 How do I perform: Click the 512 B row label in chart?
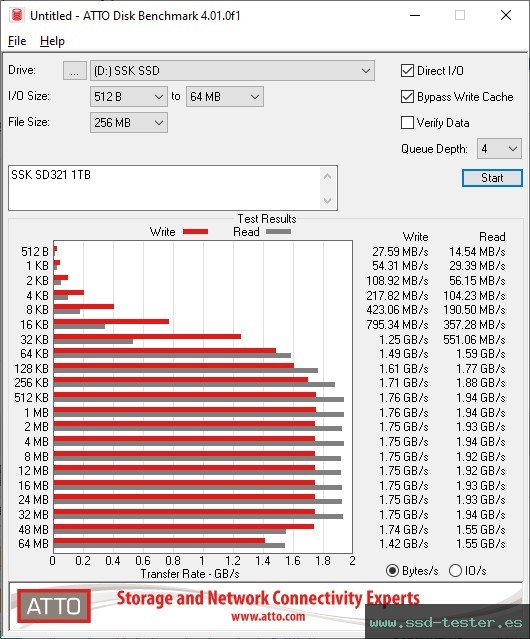(x=35, y=252)
